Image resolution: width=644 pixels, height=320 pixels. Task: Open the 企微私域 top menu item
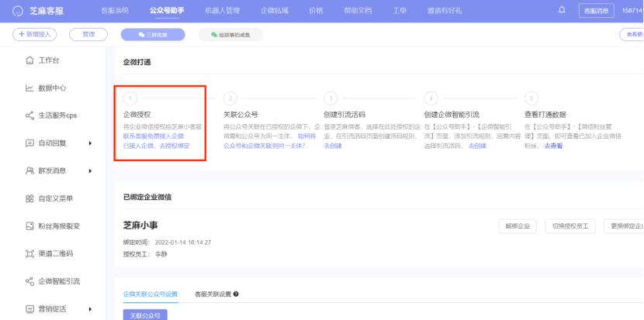point(275,11)
